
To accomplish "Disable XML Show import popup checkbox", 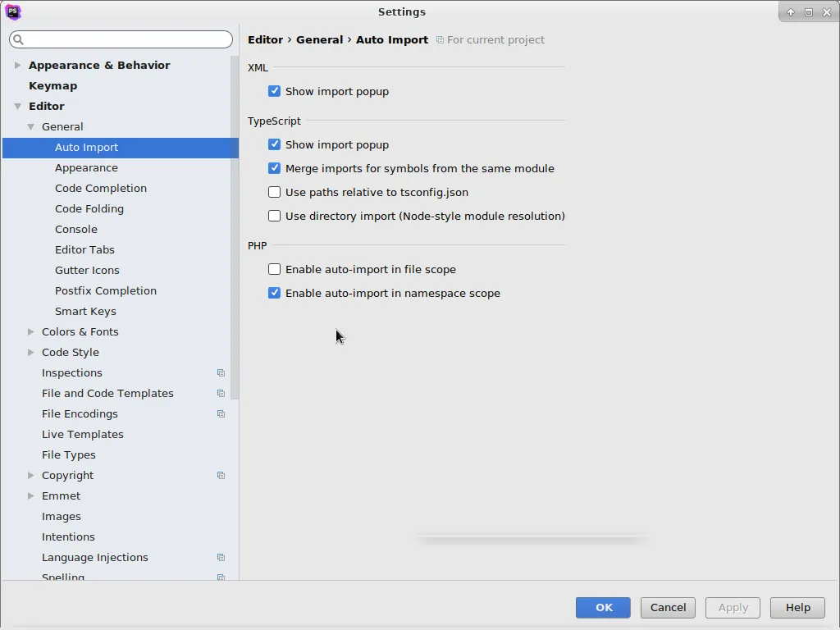I will click(x=275, y=91).
